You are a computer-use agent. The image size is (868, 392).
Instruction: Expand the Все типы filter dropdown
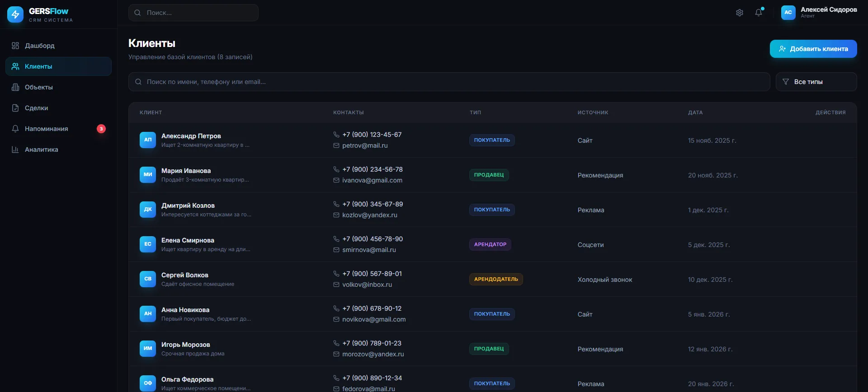pos(816,82)
